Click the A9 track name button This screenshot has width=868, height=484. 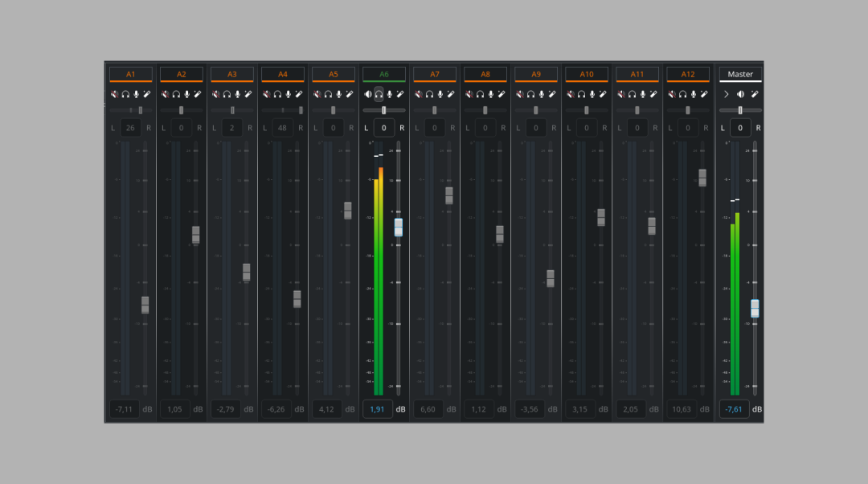click(535, 74)
